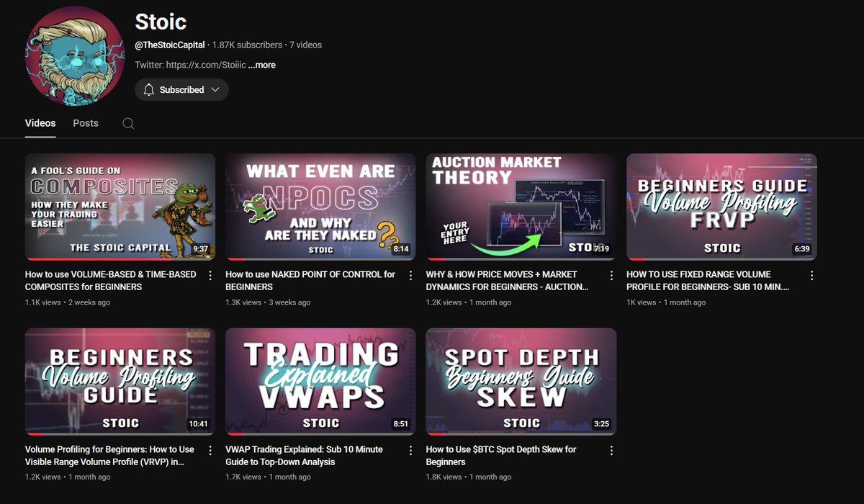864x504 pixels.
Task: Click the 10:41 duration badge
Action: pyautogui.click(x=197, y=424)
